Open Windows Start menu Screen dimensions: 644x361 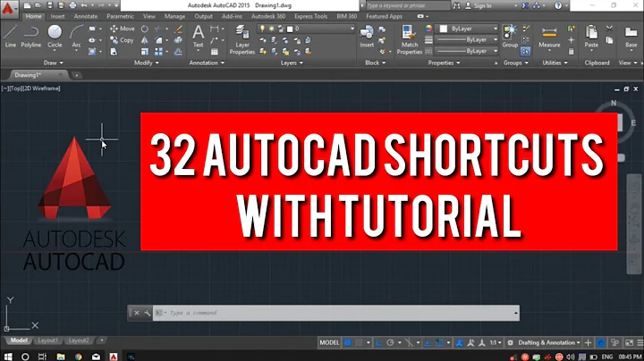[8, 357]
